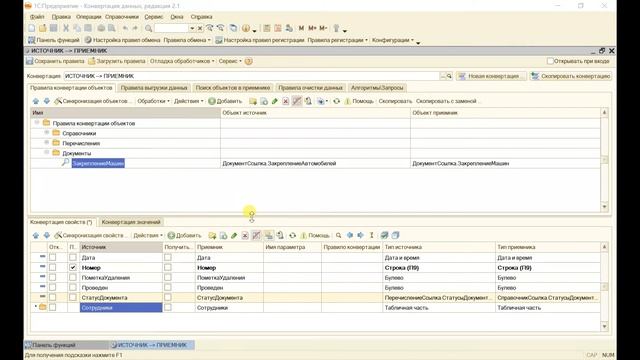
Task: Click the magnifier search icon in properties toolbar
Action: (x=338, y=236)
